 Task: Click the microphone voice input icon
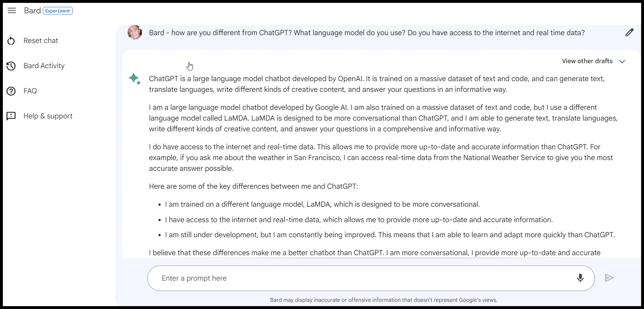tap(580, 278)
